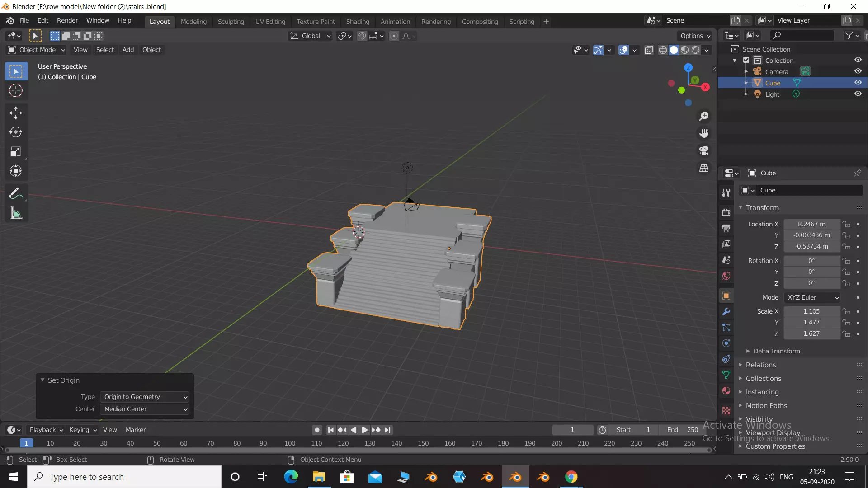The height and width of the screenshot is (488, 868).
Task: Uncheck the Collection exclude checkbox
Action: click(x=746, y=60)
